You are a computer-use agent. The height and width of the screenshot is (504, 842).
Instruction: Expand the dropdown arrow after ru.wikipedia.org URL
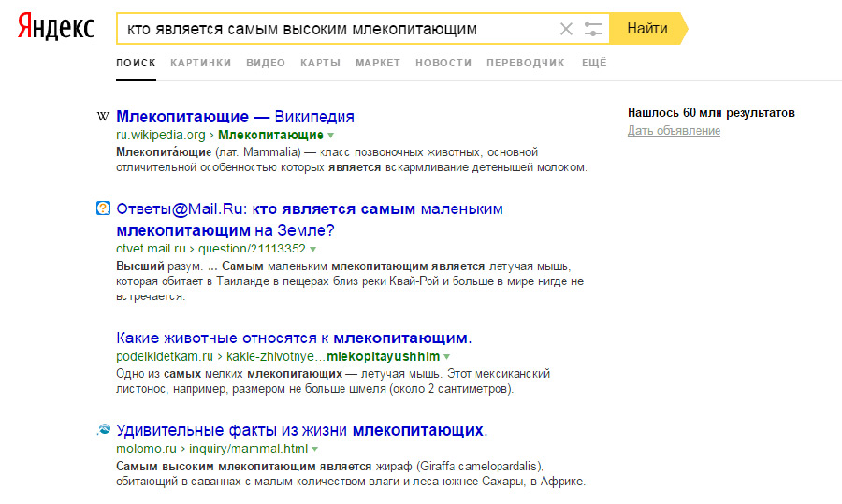point(331,136)
